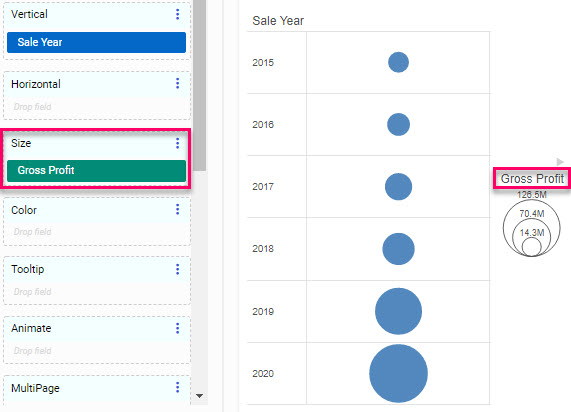Select the 2015 bubble in the chart

point(398,62)
